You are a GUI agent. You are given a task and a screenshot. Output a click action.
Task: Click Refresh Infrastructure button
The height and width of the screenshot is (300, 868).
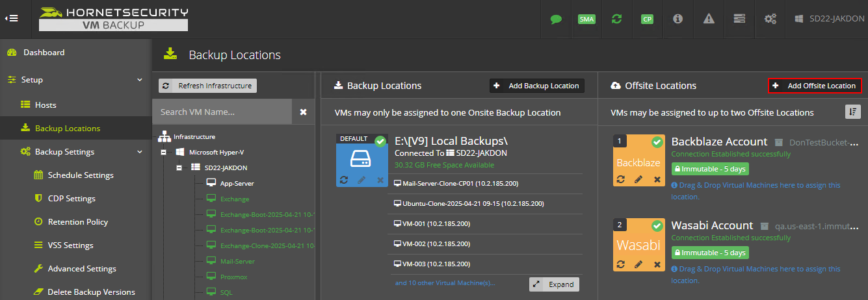tap(208, 86)
